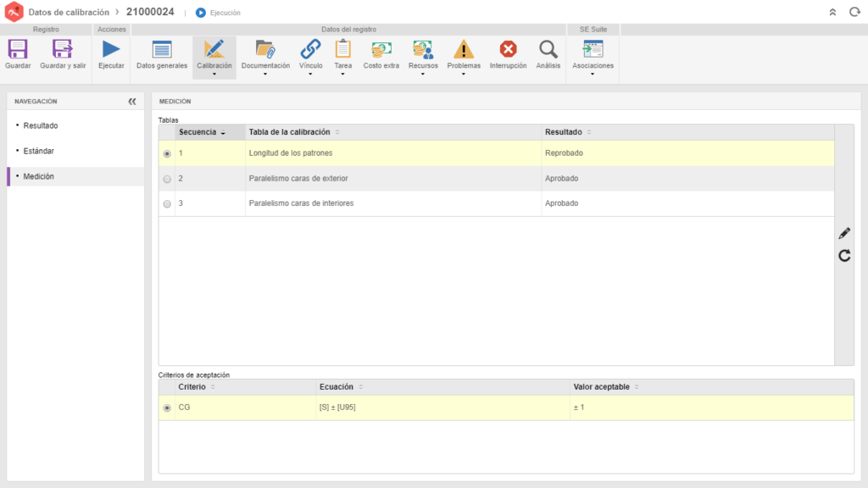This screenshot has width=868, height=488.
Task: Go to Resultado in navigation panel
Action: tap(41, 125)
